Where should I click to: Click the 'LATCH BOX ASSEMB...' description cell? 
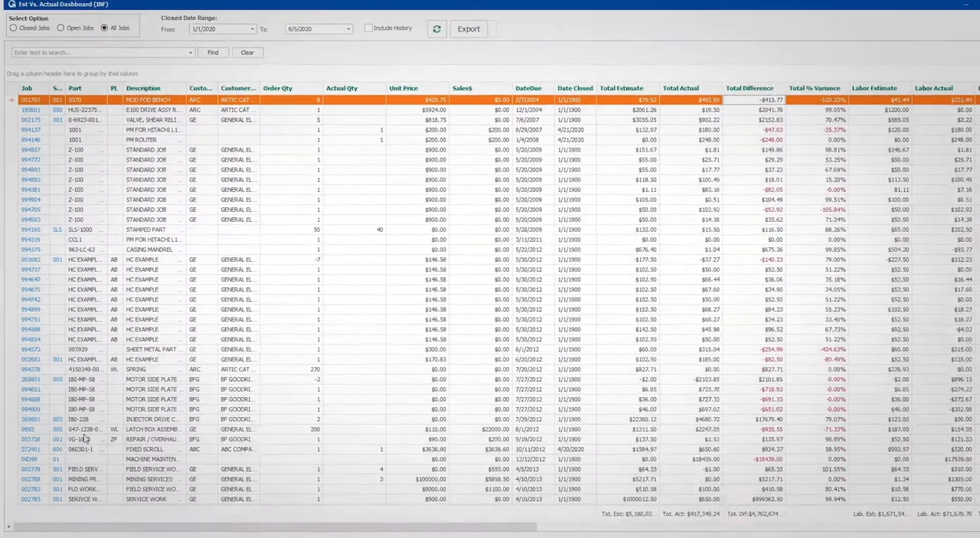(x=155, y=429)
